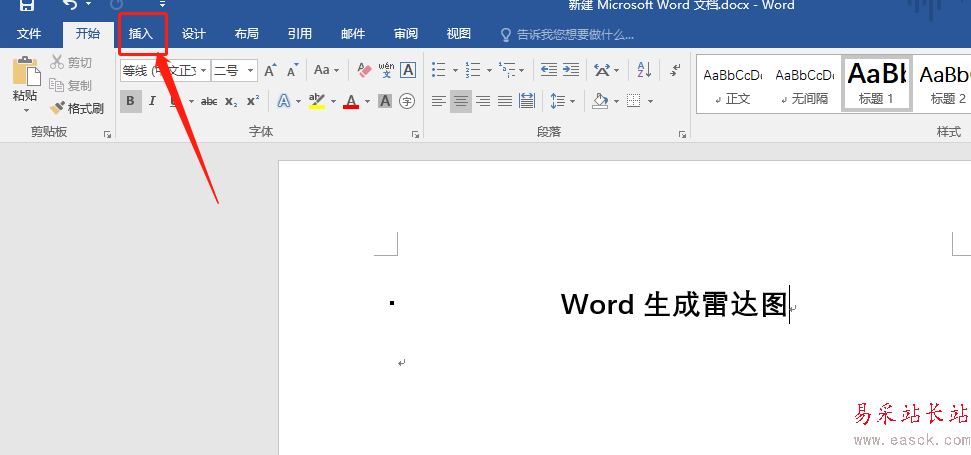Toggle Bold formatting
Viewport: 971px width, 455px height.
pos(130,101)
